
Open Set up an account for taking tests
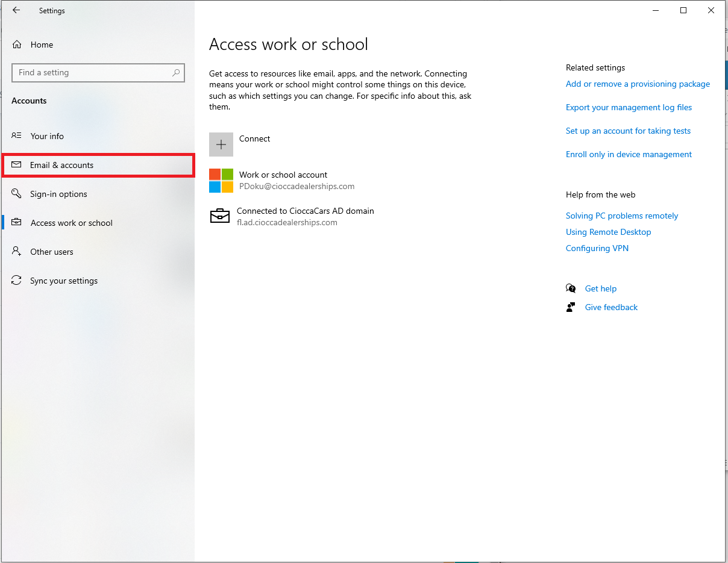click(x=628, y=131)
